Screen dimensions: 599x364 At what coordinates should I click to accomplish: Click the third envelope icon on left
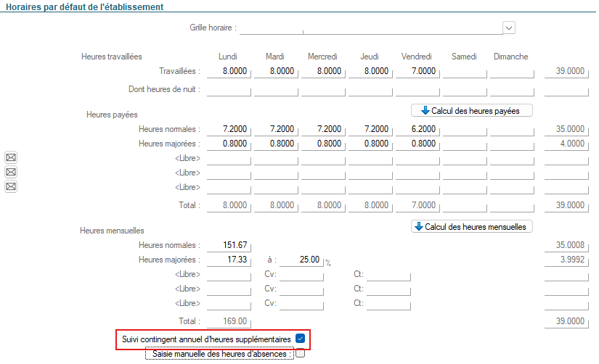pos(11,187)
